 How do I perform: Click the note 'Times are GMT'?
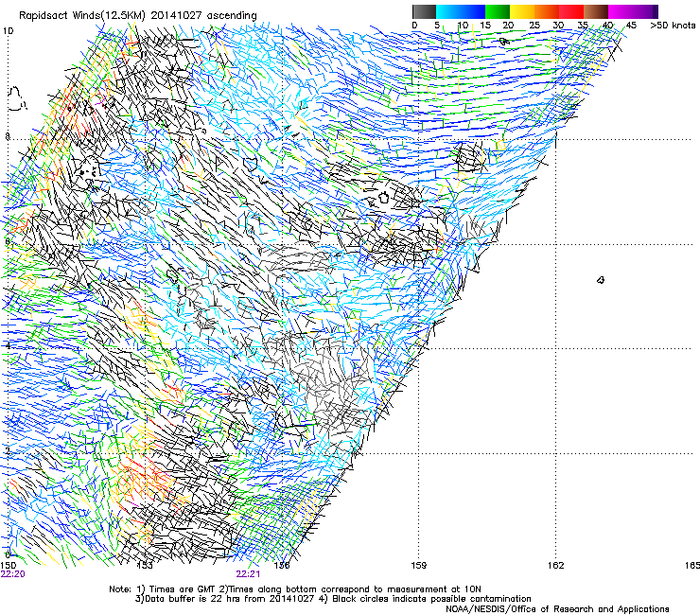pyautogui.click(x=183, y=589)
